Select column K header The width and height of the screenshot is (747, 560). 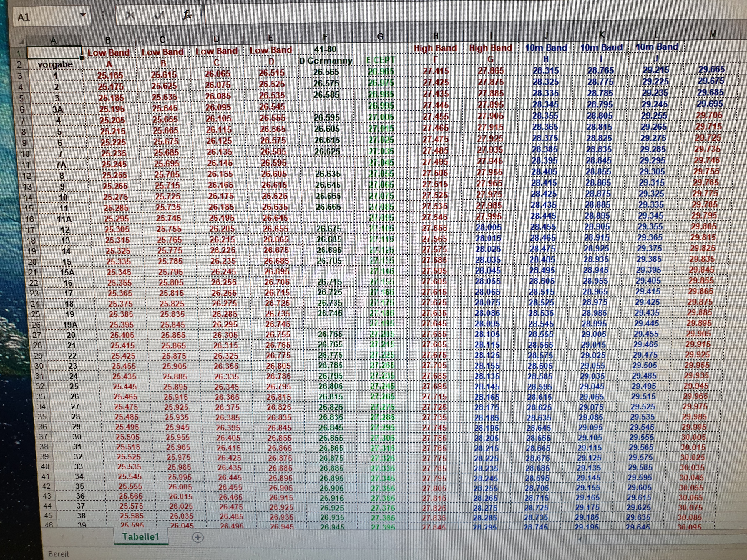click(x=601, y=34)
